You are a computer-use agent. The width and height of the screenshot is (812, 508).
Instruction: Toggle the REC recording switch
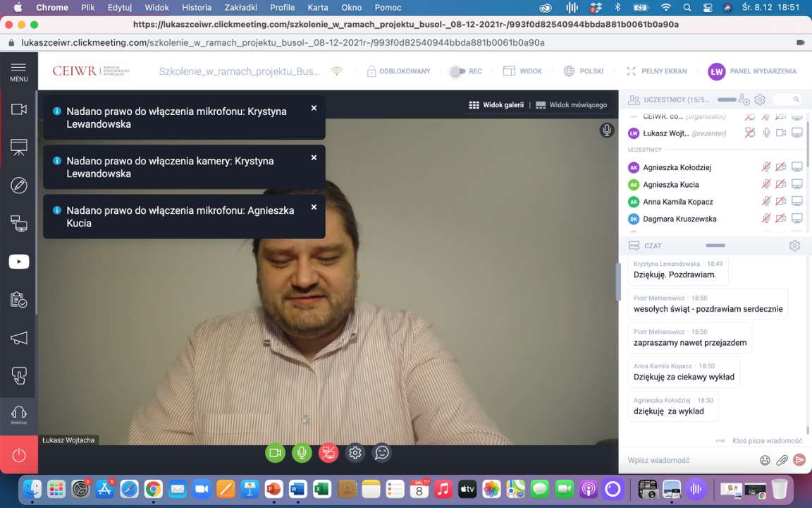[459, 71]
